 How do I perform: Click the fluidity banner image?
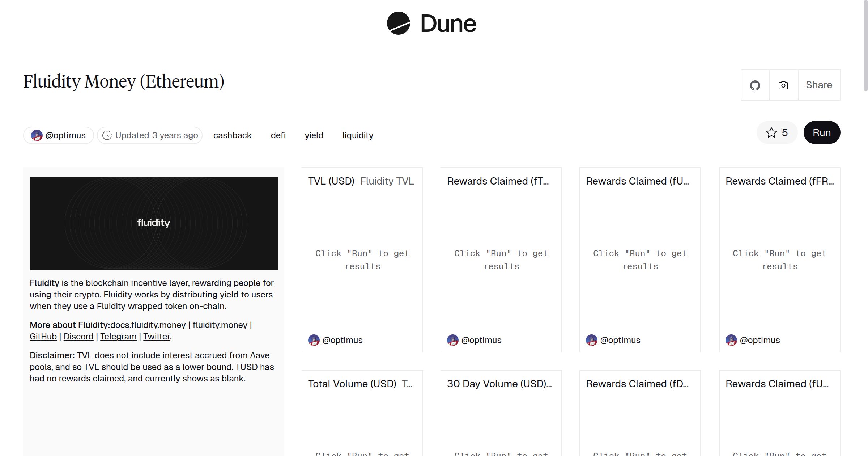coord(153,223)
